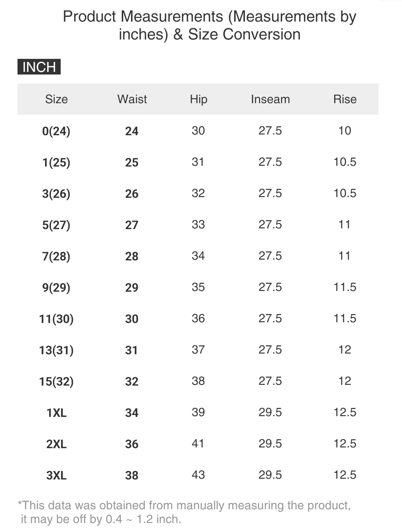Select the Hip column header
This screenshot has width=402, height=532.
198,99
